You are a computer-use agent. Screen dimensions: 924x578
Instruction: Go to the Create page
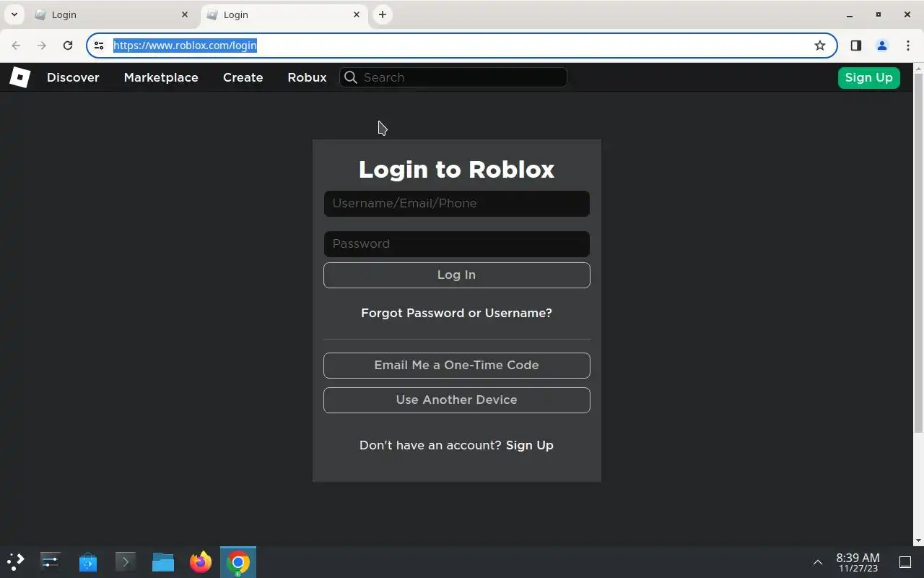coord(243,77)
